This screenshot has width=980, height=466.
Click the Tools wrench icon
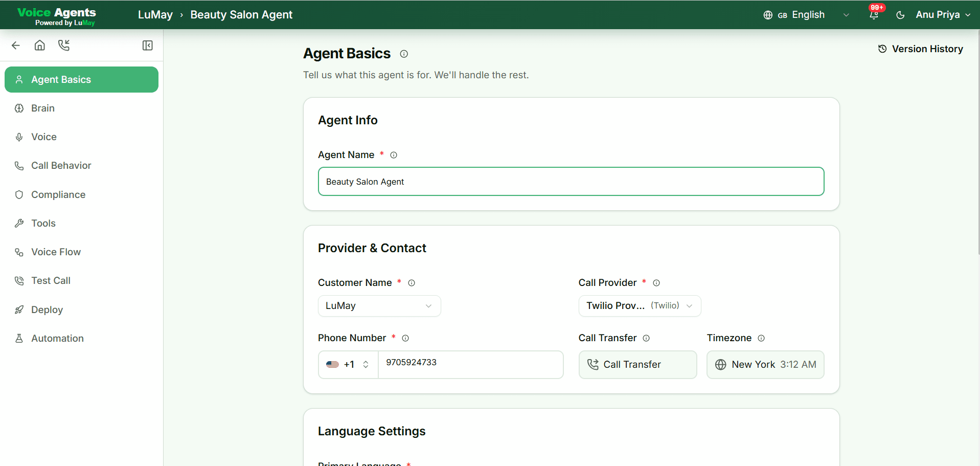pos(19,223)
